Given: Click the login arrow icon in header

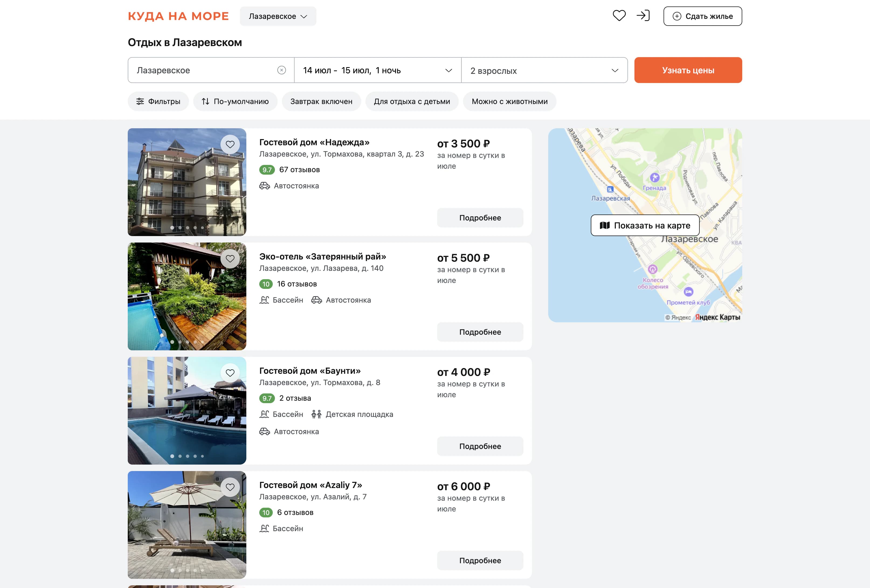Looking at the screenshot, I should pyautogui.click(x=643, y=16).
